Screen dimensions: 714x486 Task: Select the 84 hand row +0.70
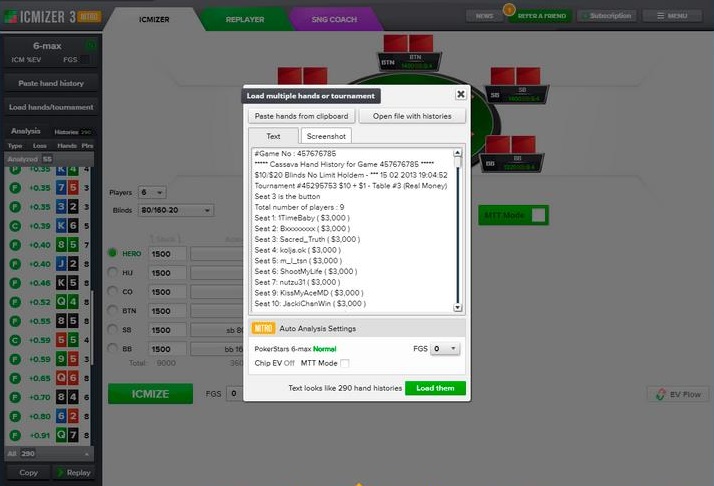click(48, 397)
